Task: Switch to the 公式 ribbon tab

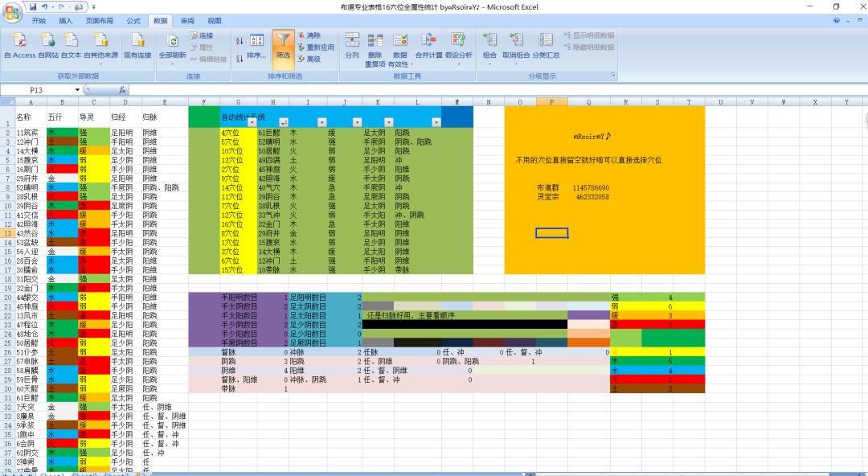Action: coord(133,20)
